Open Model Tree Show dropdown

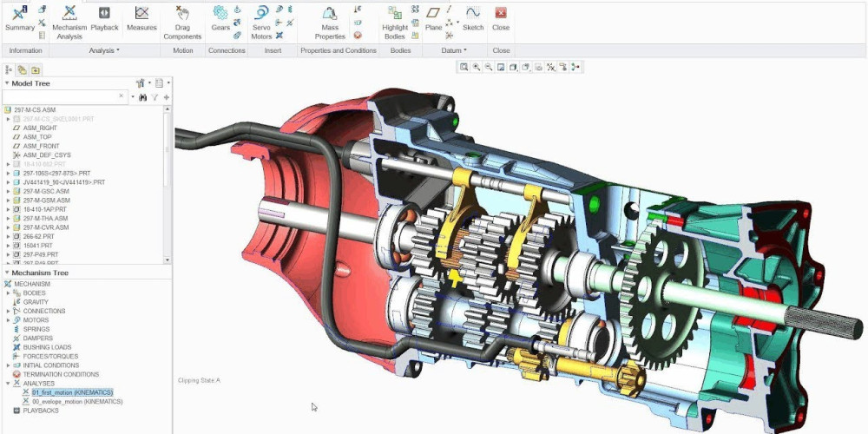tap(161, 83)
